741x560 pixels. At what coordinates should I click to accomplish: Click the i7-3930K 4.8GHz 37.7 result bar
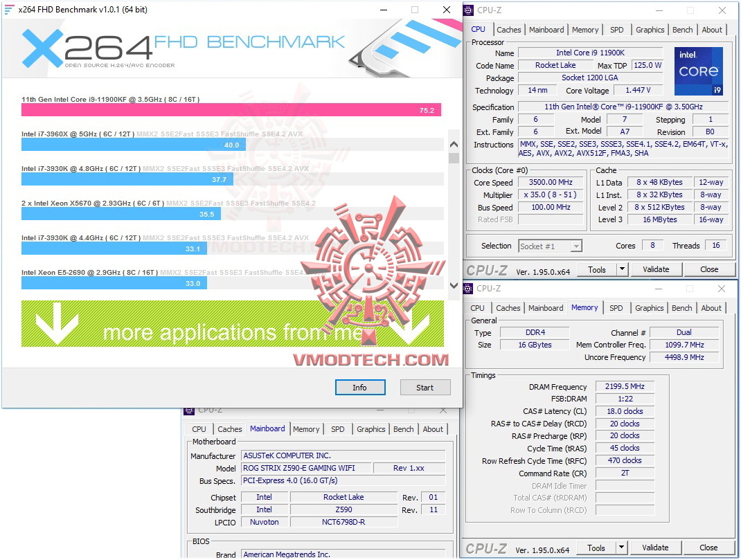127,179
